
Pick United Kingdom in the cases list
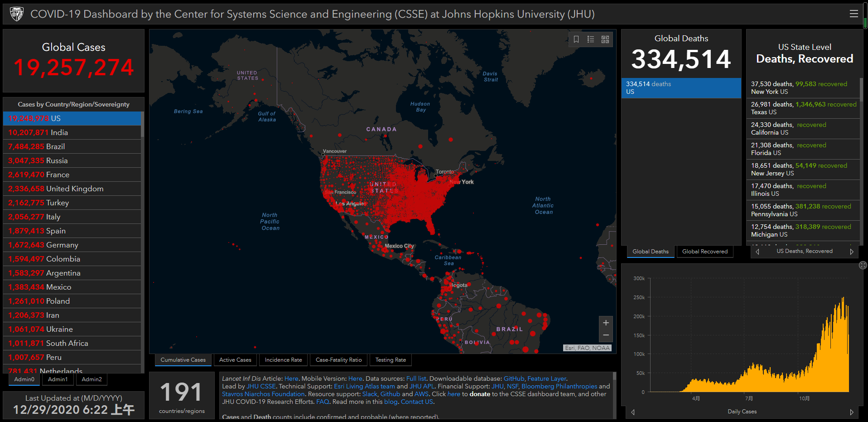point(72,189)
